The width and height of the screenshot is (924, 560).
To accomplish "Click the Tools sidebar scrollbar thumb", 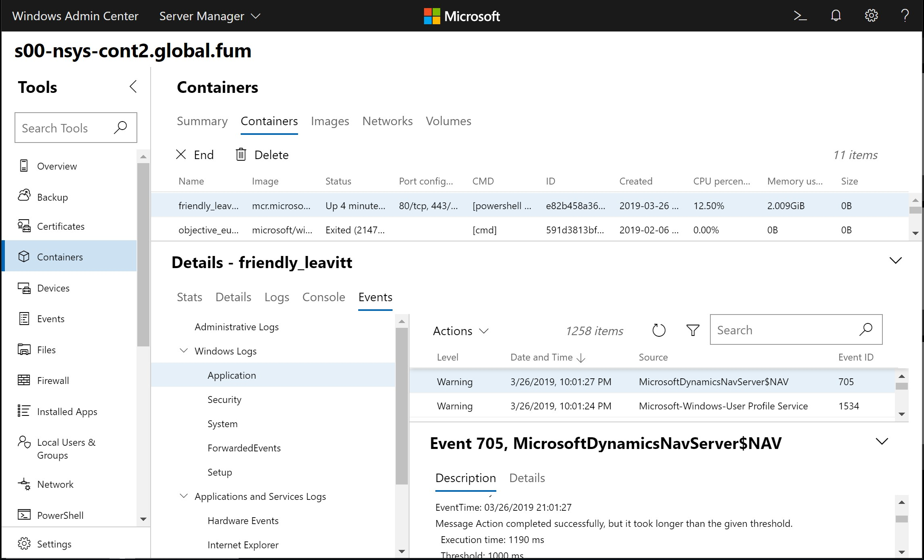I will [143, 254].
